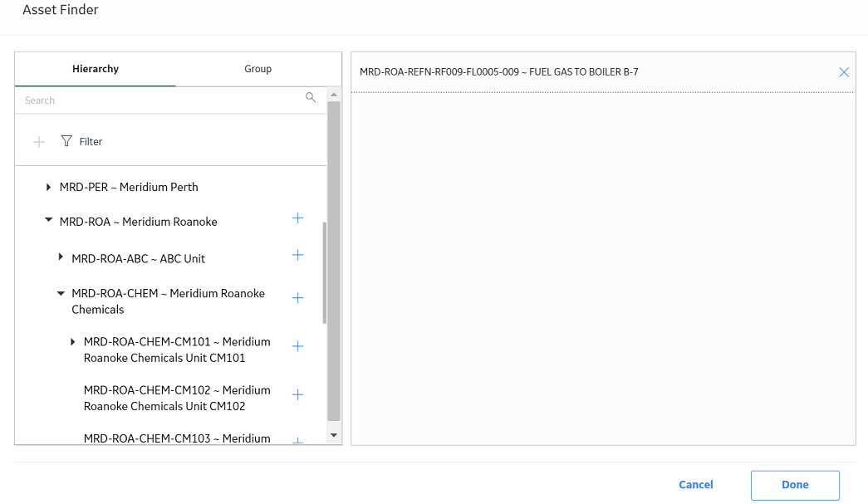868x504 pixels.
Task: Expand MRD-PER Meridium Perth node
Action: [x=49, y=188]
